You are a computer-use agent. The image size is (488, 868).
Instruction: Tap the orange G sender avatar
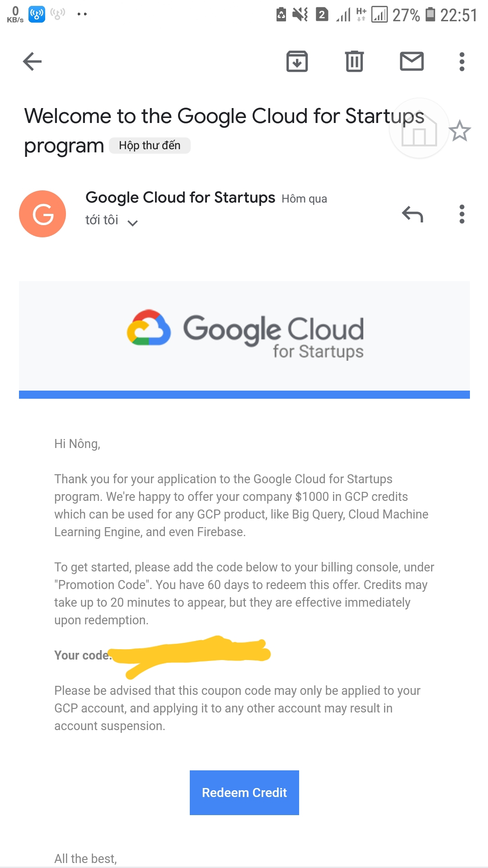point(42,214)
